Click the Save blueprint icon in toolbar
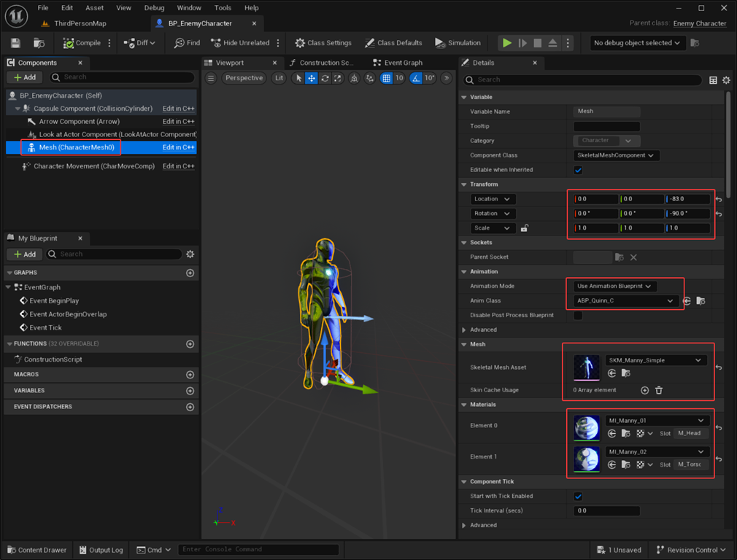 coord(15,43)
